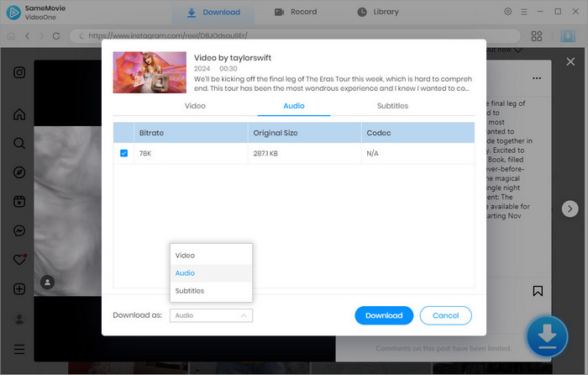Screen dimensions: 588x375
Task: Click the blue Download button
Action: (384, 315)
